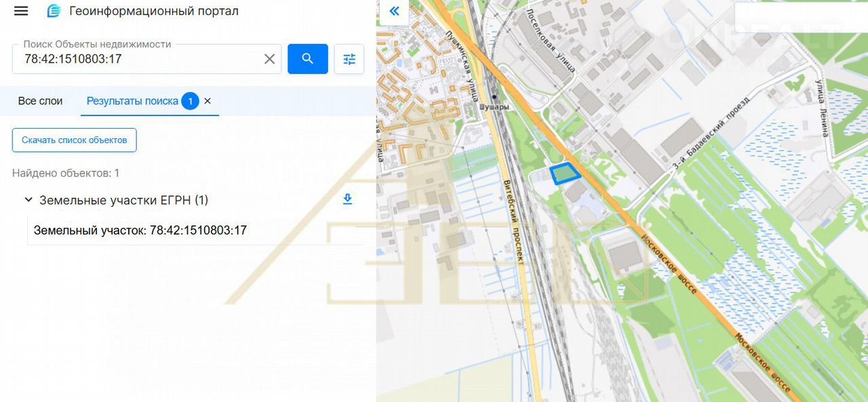Collapse the Земельные участки ЕГРН group

click(x=28, y=200)
